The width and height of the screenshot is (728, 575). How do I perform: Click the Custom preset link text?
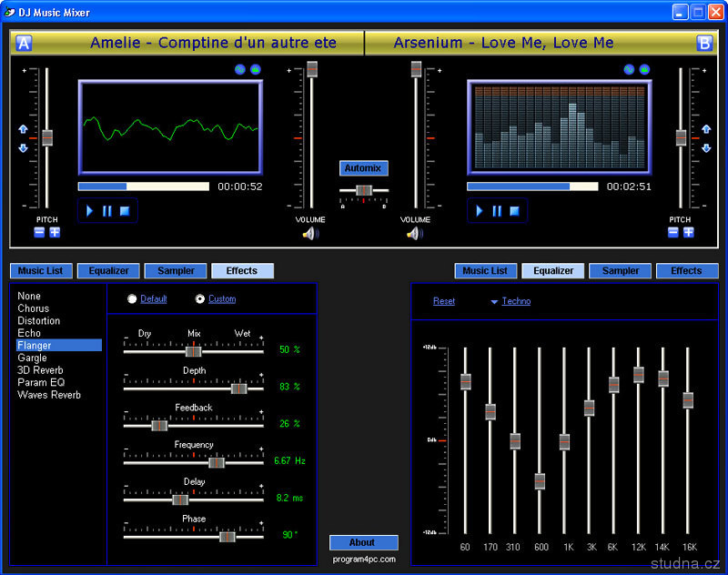pos(222,298)
